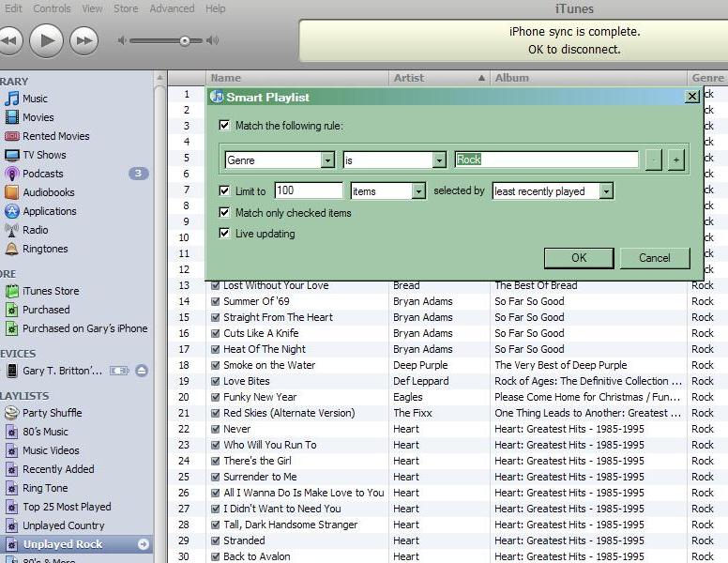This screenshot has width=728, height=563.
Task: Add a rule with plus button
Action: (x=676, y=160)
